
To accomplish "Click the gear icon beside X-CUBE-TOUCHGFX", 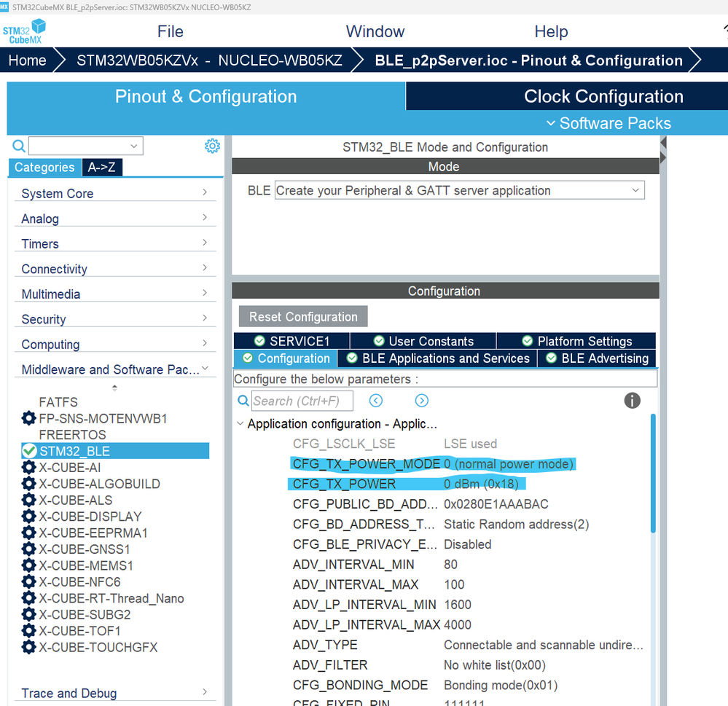I will tap(29, 647).
